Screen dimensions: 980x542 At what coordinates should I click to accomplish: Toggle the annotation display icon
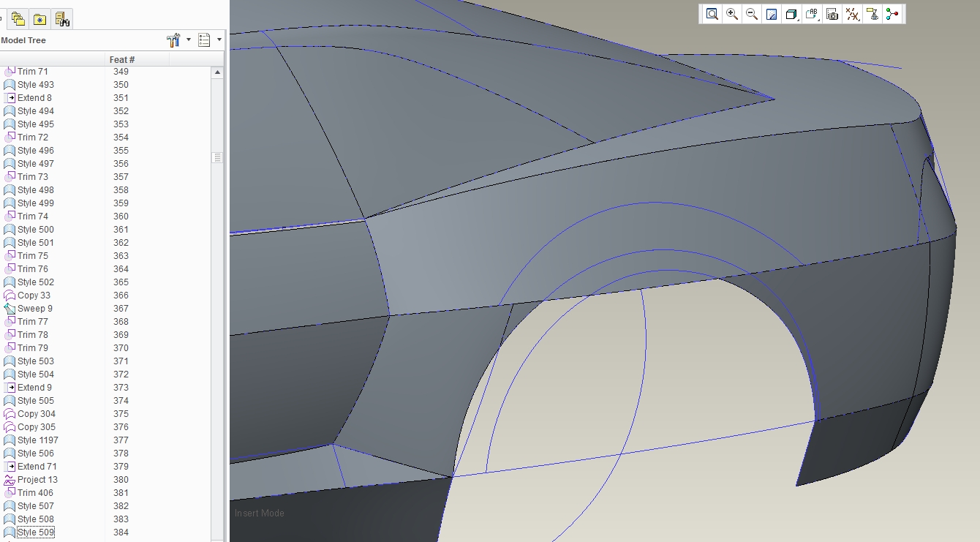click(x=872, y=14)
